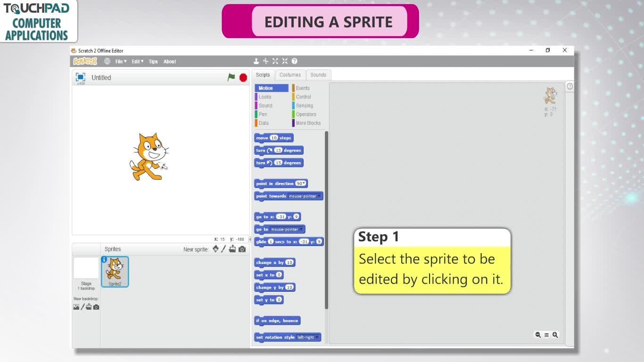Zoom in the scripts area

coord(555,335)
